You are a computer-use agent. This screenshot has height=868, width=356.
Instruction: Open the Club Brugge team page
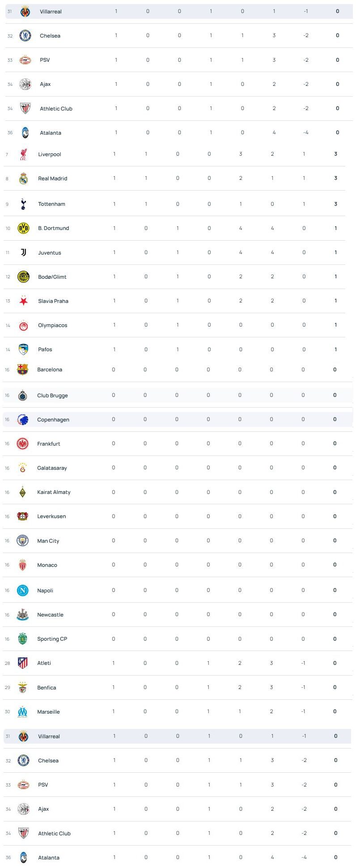52,396
